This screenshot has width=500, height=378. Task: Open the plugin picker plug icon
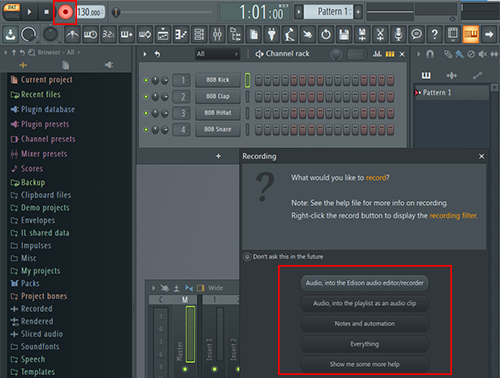tap(272, 34)
